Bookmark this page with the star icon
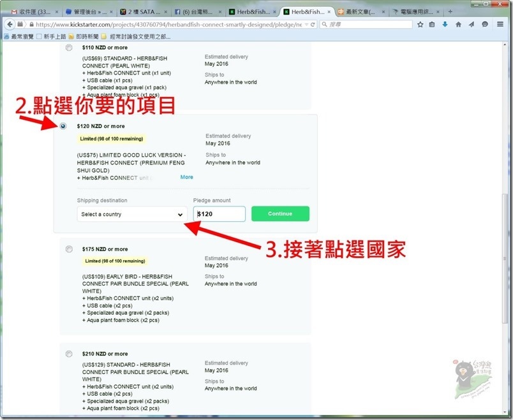The width and height of the screenshot is (513, 420). (420, 24)
